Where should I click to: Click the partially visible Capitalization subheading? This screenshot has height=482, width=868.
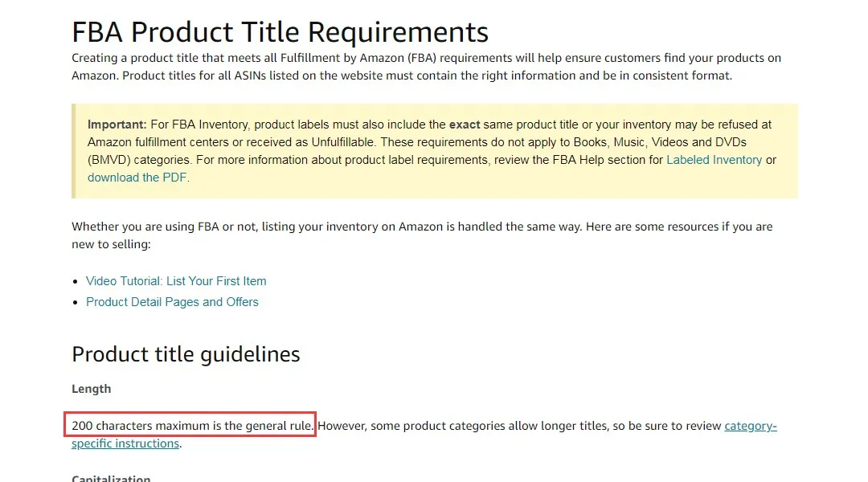click(111, 477)
